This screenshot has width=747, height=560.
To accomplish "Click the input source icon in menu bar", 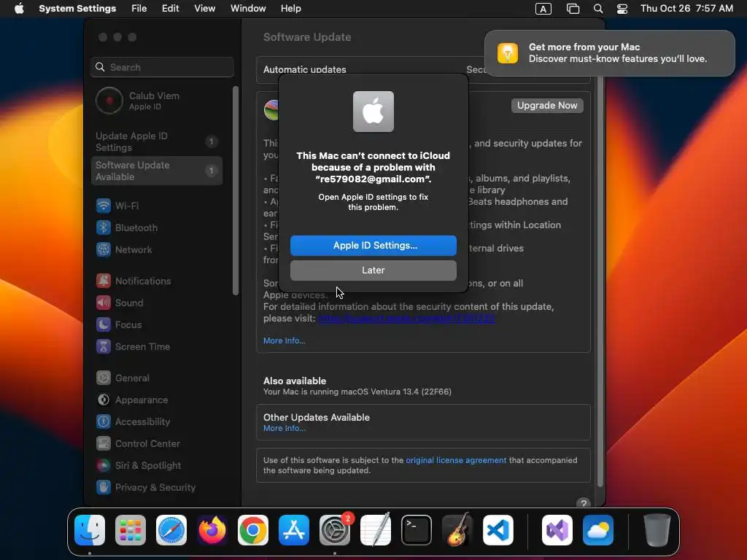I will (543, 9).
